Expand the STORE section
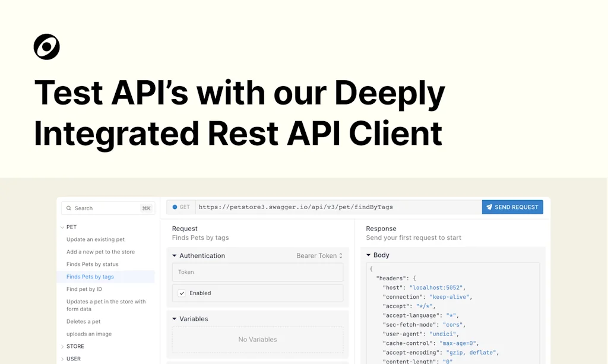The image size is (608, 364). [x=62, y=347]
